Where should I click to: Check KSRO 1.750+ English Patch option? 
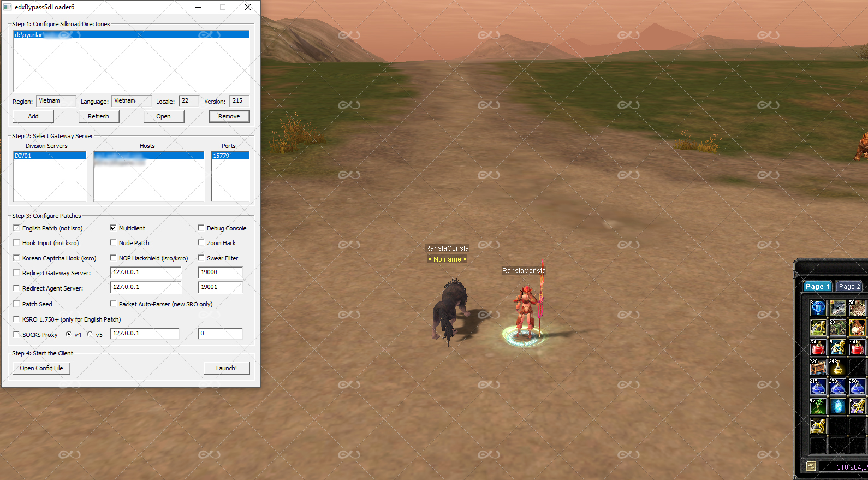(x=16, y=319)
